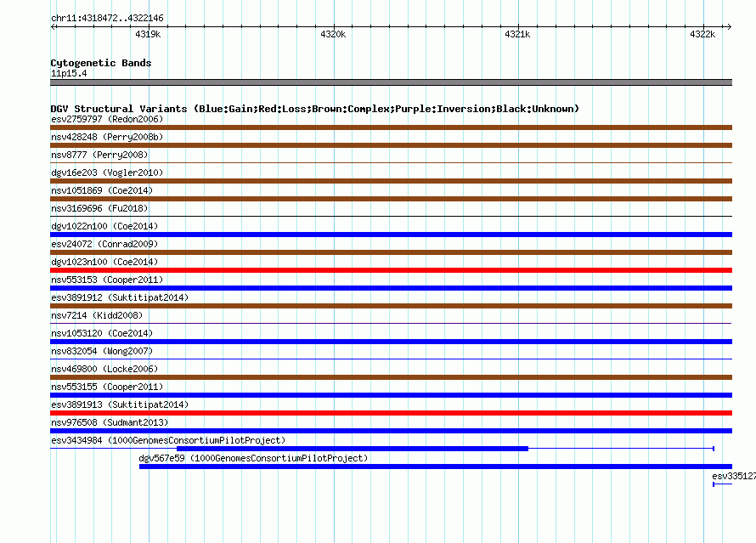Click the brown bar under nsv428248
The height and width of the screenshot is (543, 756).
[x=391, y=145]
